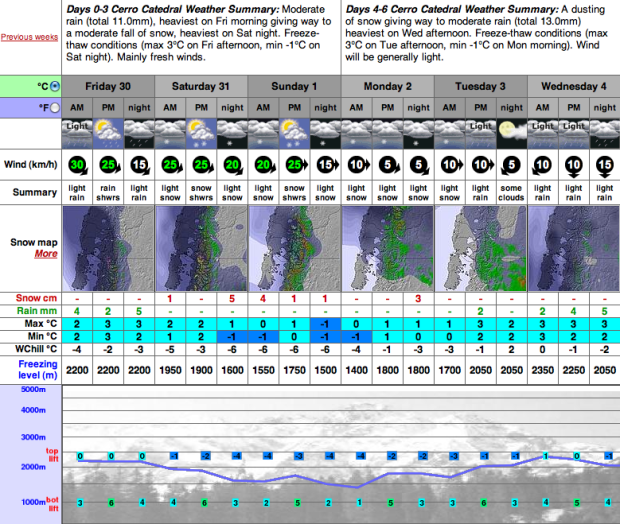Viewport: 620px width, 524px height.
Task: Click Monday AM wind 10 km/h icon
Action: point(359,165)
